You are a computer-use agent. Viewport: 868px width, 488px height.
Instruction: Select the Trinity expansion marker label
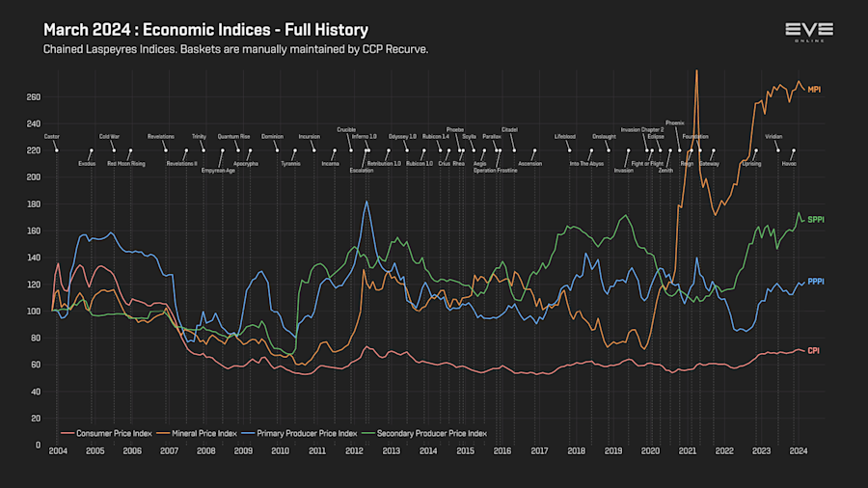pyautogui.click(x=199, y=137)
